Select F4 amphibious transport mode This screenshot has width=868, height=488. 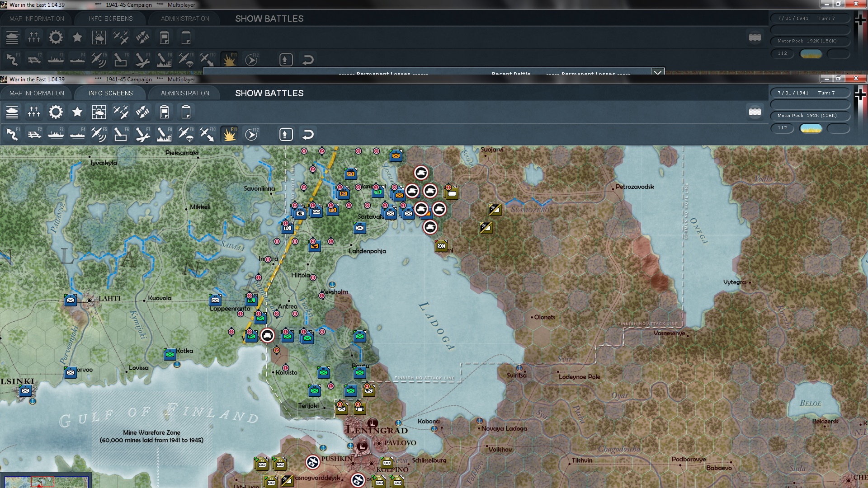pos(77,134)
